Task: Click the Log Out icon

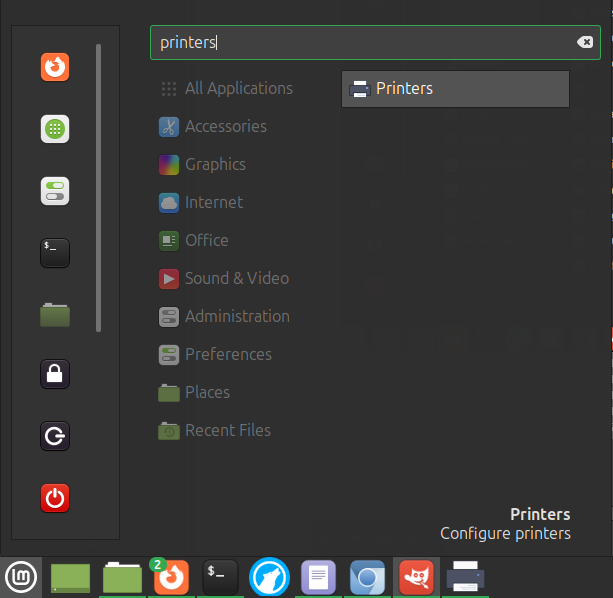Action: [55, 436]
